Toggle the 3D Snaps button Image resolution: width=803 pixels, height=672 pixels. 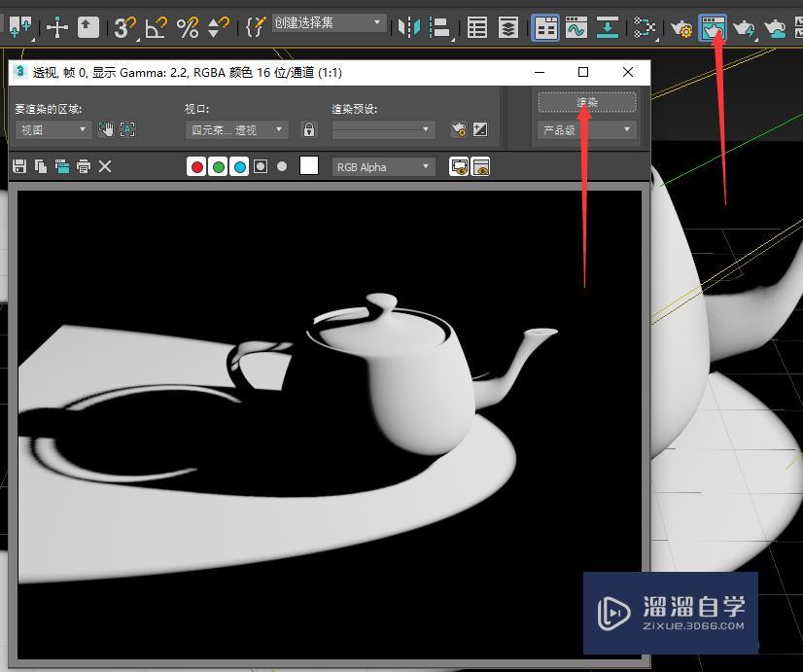point(124,26)
